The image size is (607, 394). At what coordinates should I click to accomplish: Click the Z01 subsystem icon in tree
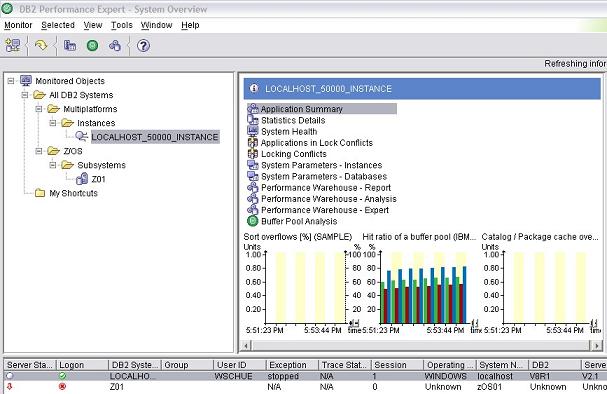click(82, 179)
